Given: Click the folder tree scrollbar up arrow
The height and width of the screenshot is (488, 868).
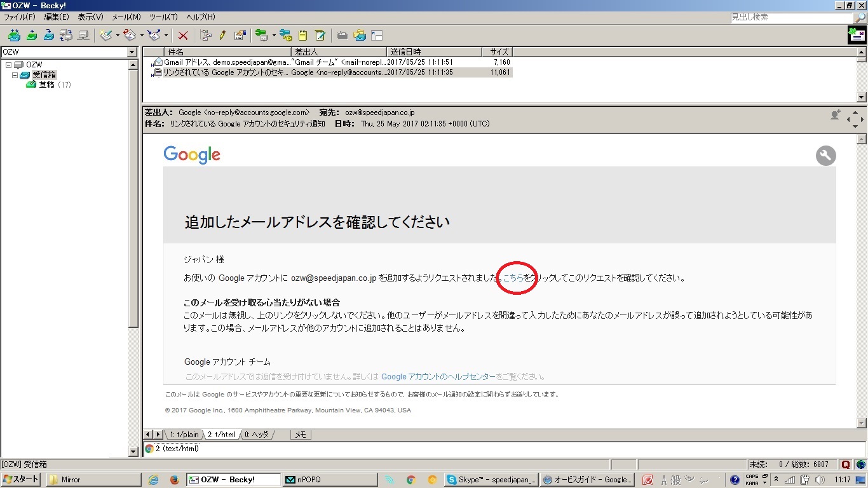Looking at the screenshot, I should pyautogui.click(x=133, y=65).
